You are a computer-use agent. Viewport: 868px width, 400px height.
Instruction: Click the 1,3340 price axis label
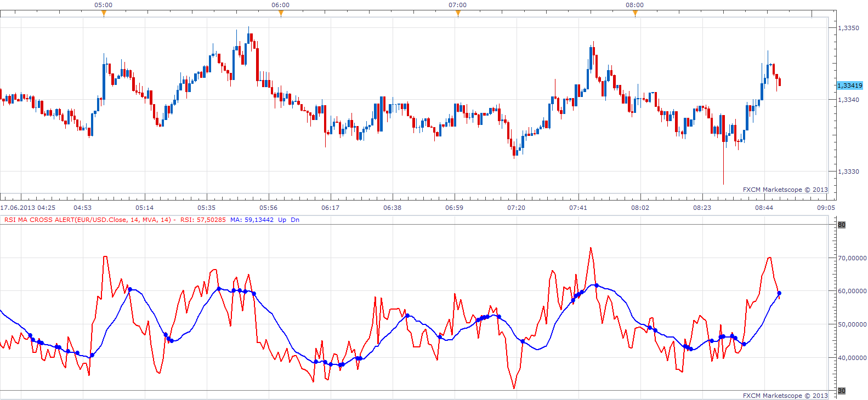coord(849,100)
